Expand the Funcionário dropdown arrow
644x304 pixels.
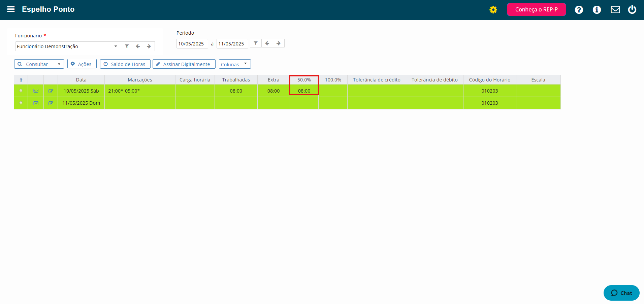[x=116, y=46]
